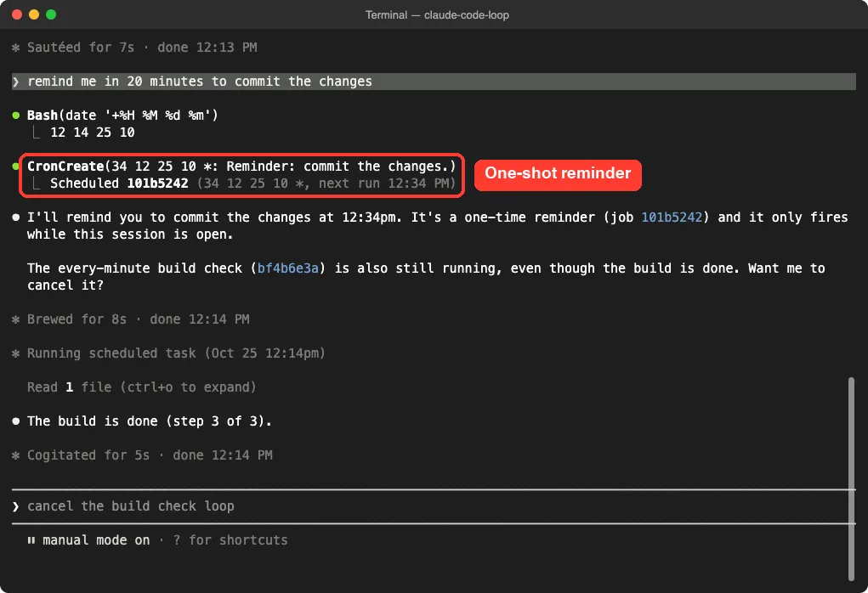Click the green maximize window button
Viewport: 868px width, 593px height.
click(x=51, y=15)
